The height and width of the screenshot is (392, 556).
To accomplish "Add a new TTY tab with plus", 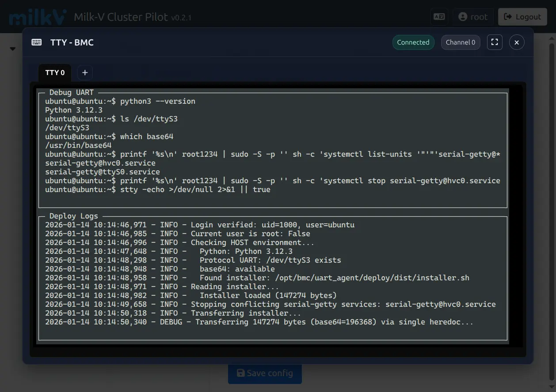I will point(85,72).
